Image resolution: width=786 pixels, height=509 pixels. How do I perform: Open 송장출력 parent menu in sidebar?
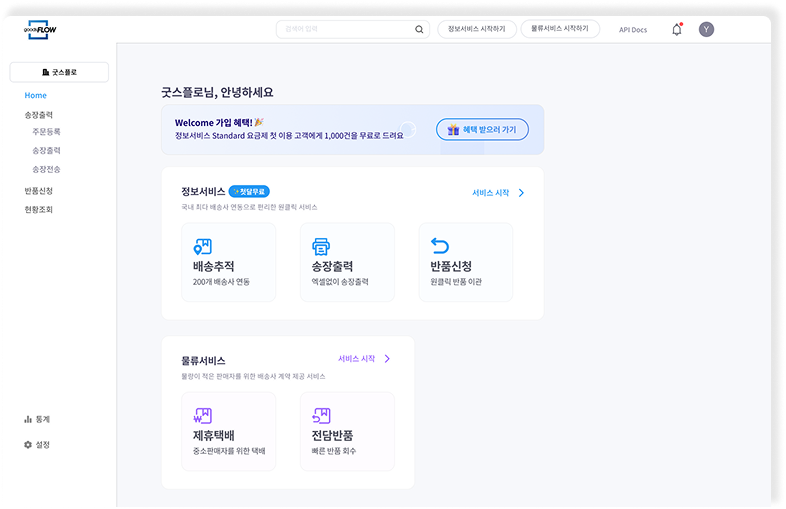coord(39,115)
